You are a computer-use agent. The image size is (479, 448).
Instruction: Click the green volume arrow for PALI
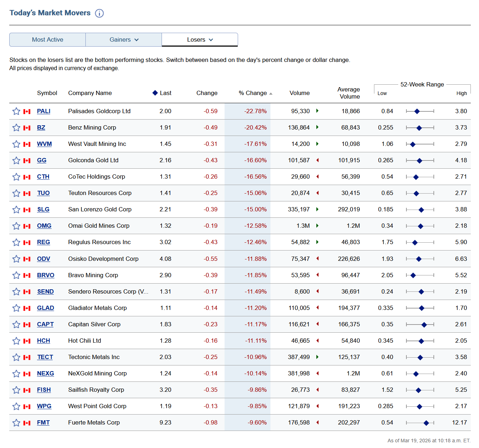317,111
